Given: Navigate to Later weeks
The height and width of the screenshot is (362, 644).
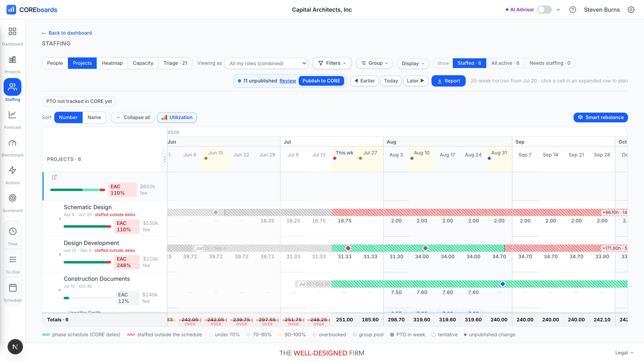Looking at the screenshot, I should point(416,81).
